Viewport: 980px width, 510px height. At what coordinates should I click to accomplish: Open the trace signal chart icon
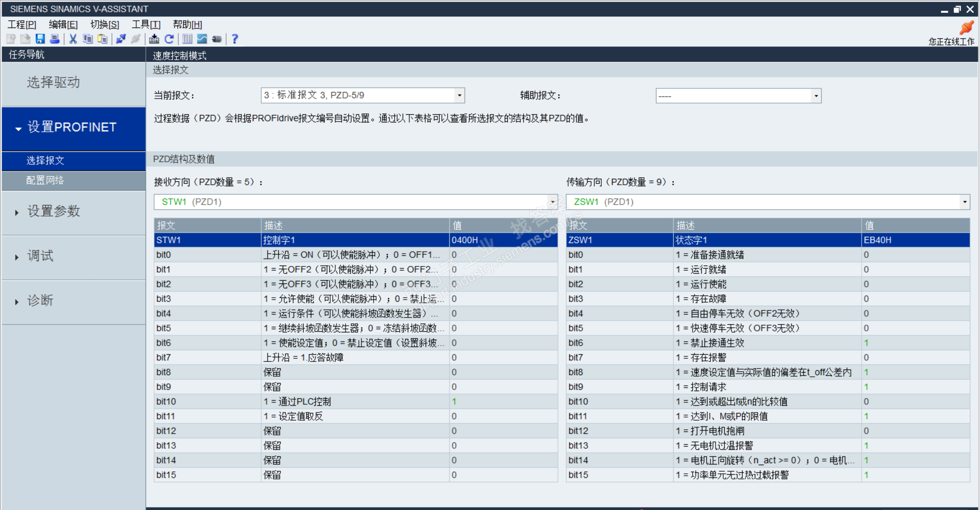click(202, 39)
